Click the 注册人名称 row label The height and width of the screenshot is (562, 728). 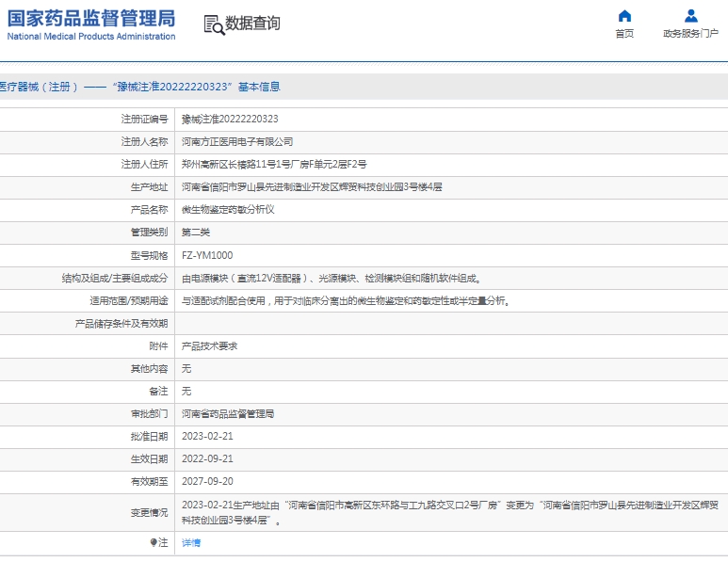[x=144, y=141]
